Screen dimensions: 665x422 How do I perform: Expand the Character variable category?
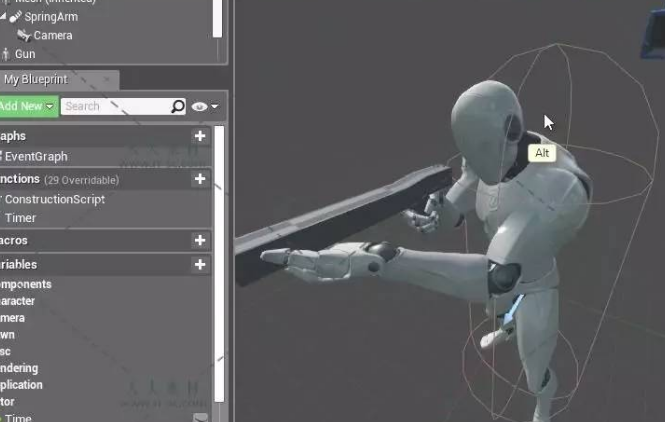point(17,301)
